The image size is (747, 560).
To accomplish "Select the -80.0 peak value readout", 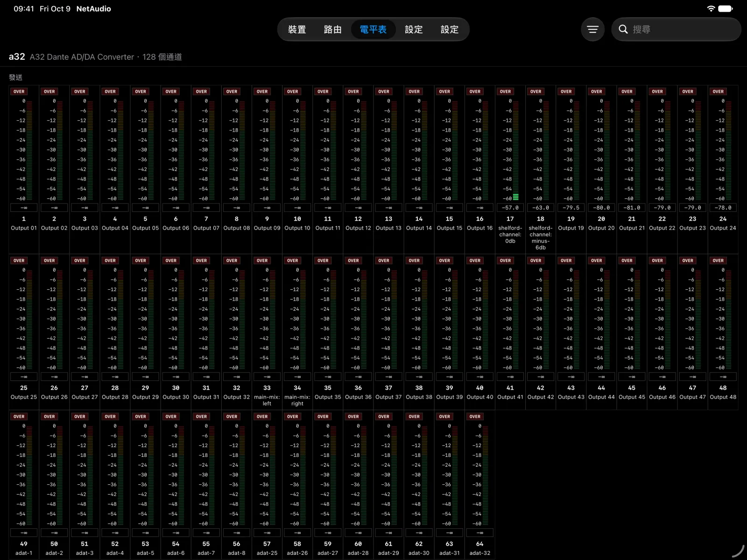I will (601, 208).
